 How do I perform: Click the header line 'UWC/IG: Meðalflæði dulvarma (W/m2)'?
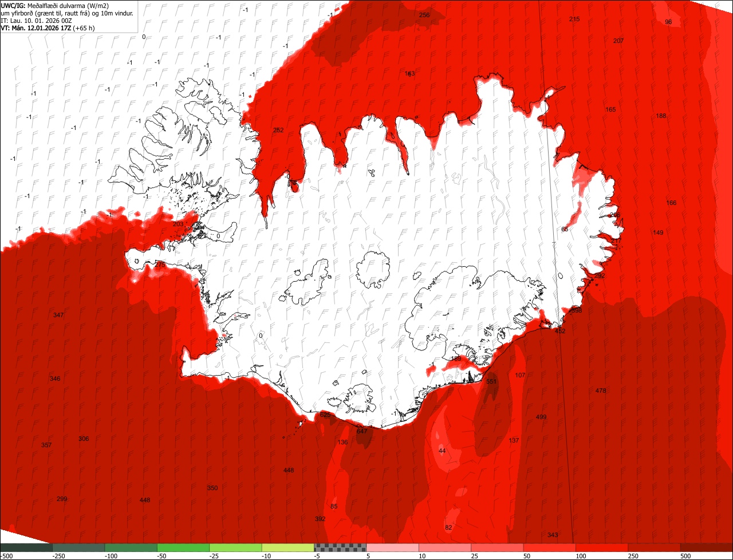[x=55, y=5]
